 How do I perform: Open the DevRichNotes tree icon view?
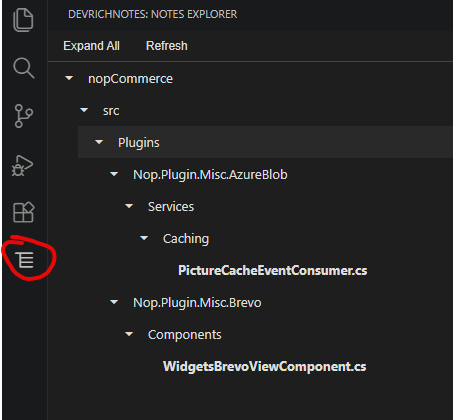click(x=25, y=260)
